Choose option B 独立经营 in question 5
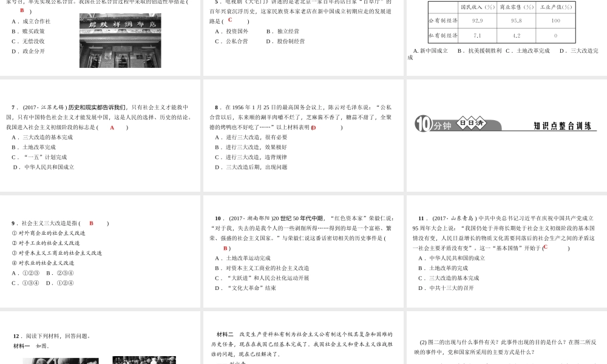607x364 pixels. pyautogui.click(x=283, y=32)
